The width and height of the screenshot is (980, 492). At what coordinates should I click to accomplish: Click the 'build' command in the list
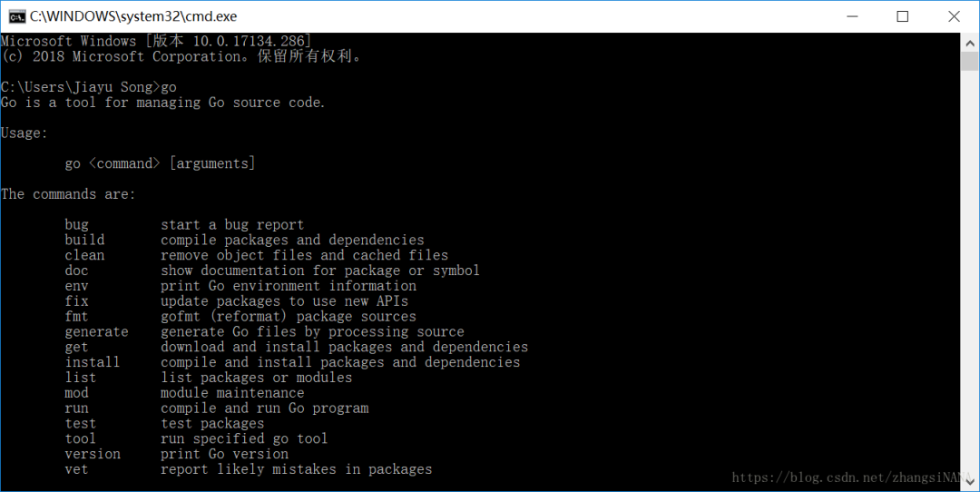click(84, 241)
